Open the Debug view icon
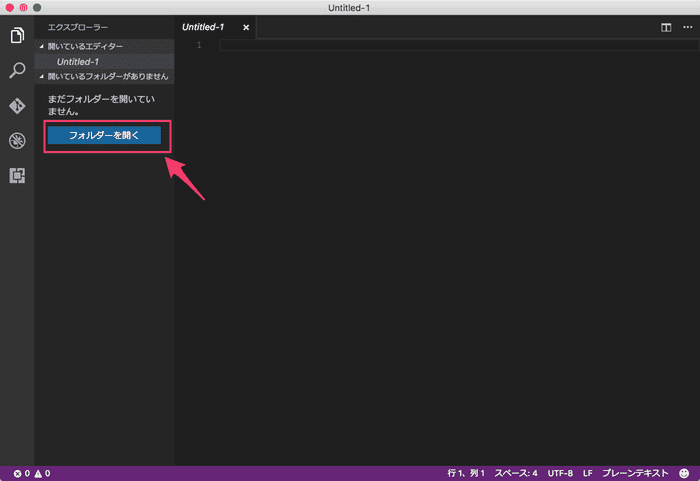Viewport: 700px width, 481px height. (17, 140)
